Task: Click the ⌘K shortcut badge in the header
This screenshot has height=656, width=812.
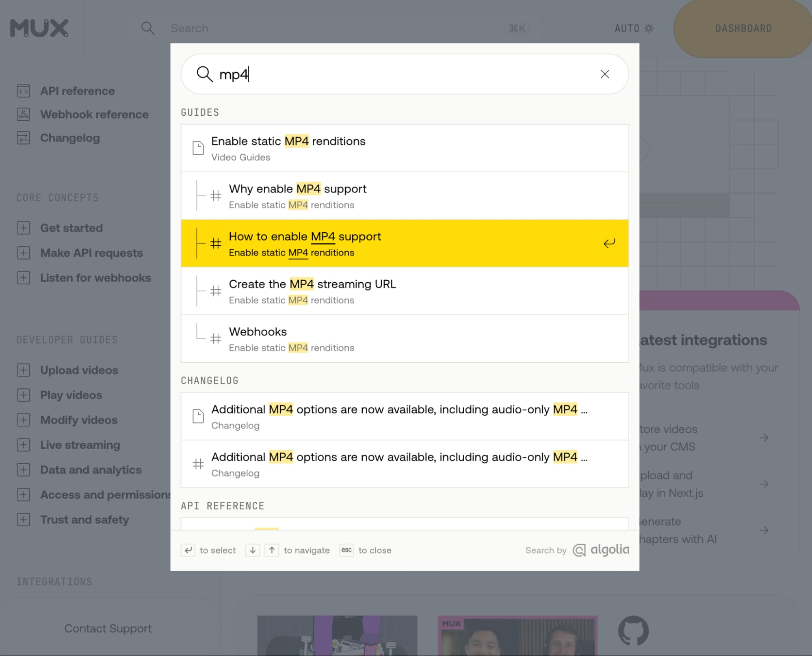Action: [517, 28]
